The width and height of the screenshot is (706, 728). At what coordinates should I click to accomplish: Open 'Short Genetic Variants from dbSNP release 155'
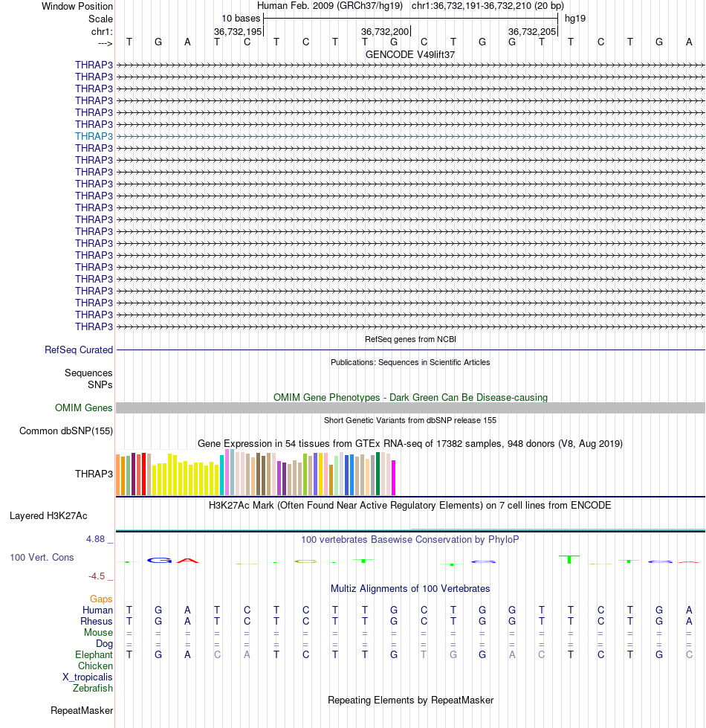point(410,420)
